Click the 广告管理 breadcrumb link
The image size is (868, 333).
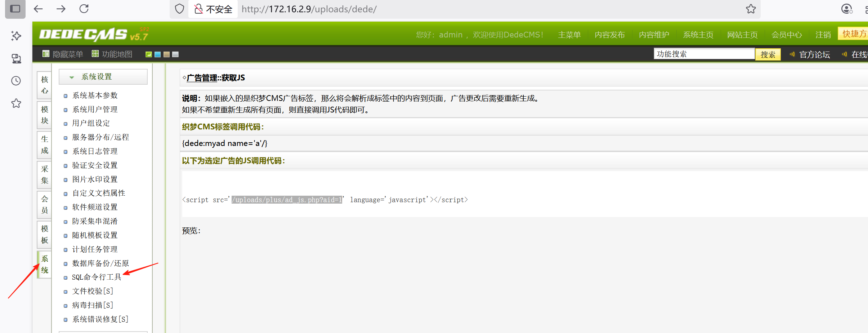pos(202,78)
